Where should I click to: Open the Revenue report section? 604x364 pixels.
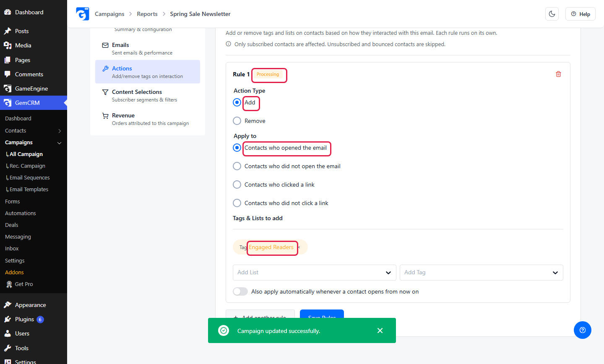(148, 119)
